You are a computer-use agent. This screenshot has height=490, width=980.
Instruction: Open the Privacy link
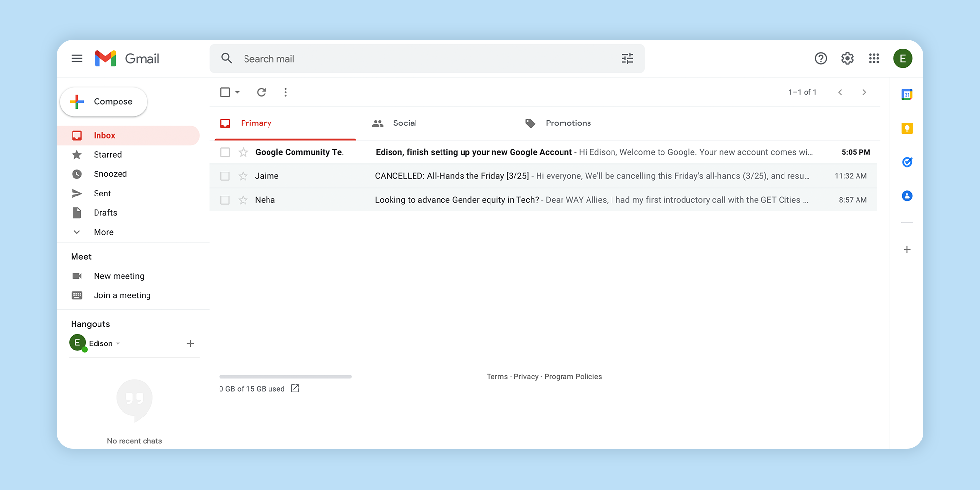click(x=526, y=377)
